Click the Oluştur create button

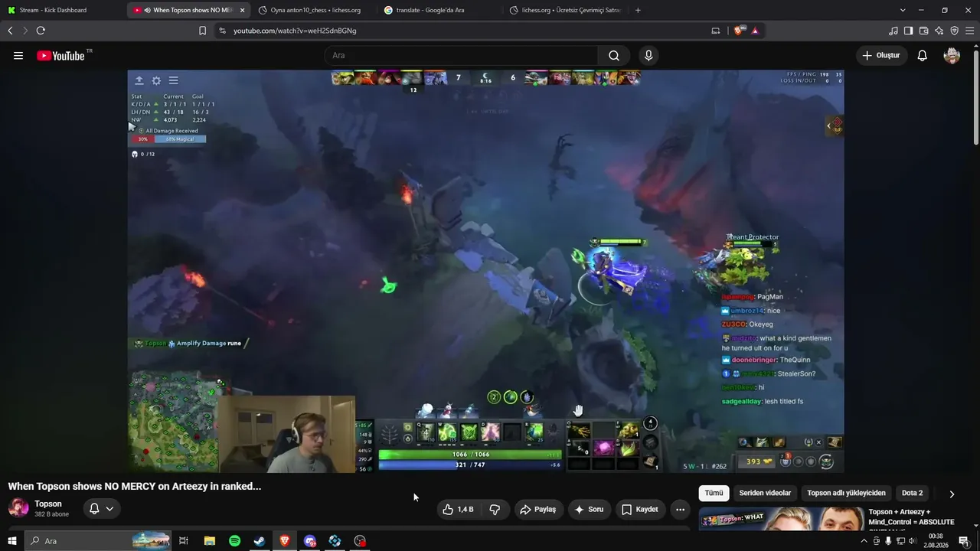coord(881,56)
